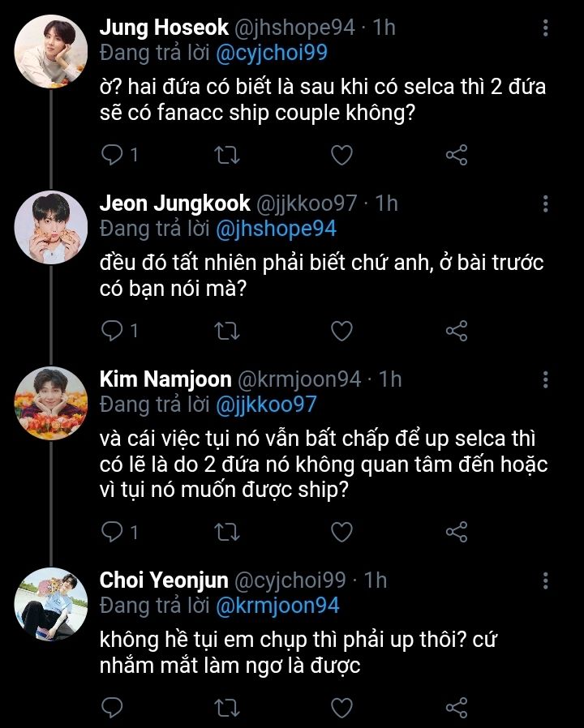The width and height of the screenshot is (584, 728).
Task: Share Jung Hoseok's tweet
Action: (457, 154)
